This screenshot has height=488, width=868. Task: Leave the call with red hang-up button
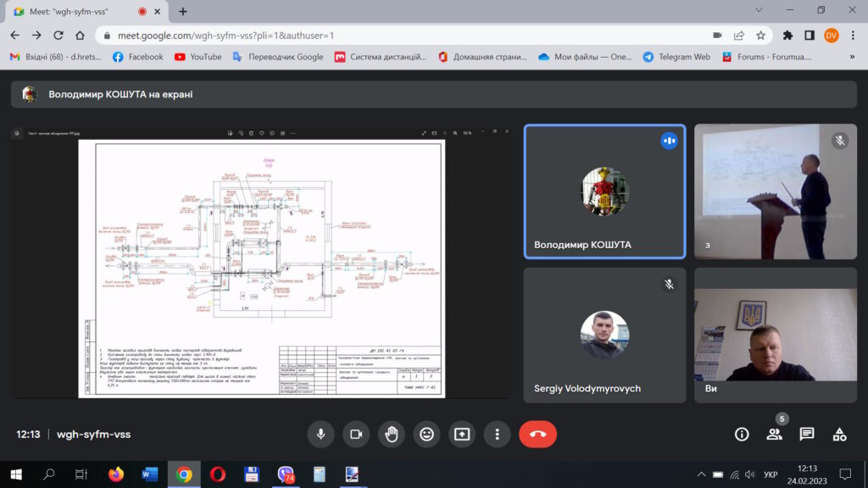click(x=537, y=435)
